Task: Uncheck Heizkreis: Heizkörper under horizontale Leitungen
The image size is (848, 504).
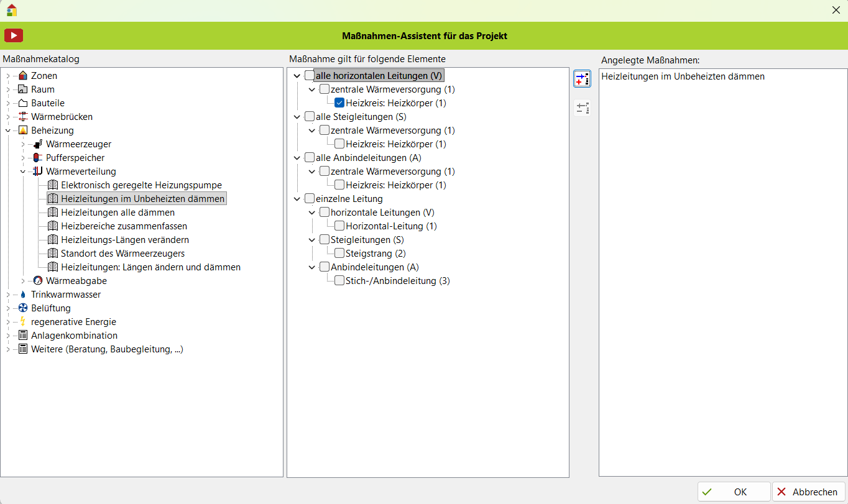Action: (x=339, y=103)
